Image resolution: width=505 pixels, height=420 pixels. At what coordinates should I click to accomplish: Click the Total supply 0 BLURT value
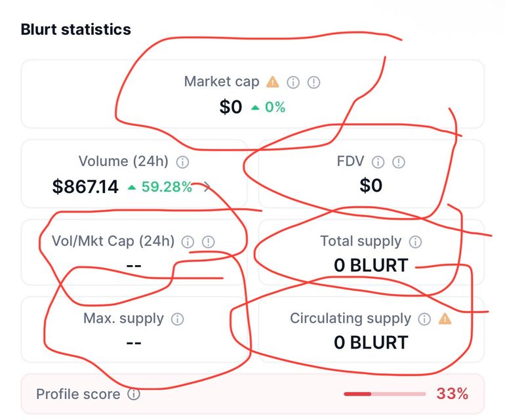[x=371, y=265]
